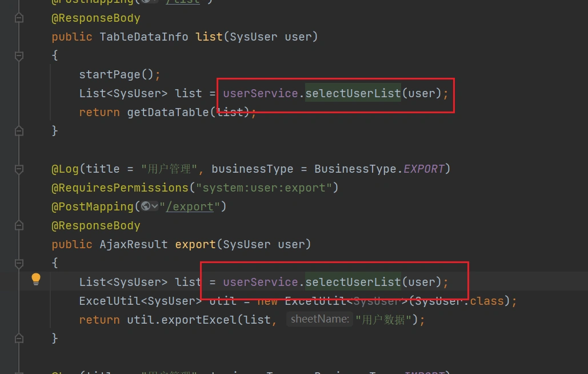This screenshot has height=374, width=588.
Task: Click the yellow lightbulb quick-fix icon
Action: [x=36, y=279]
